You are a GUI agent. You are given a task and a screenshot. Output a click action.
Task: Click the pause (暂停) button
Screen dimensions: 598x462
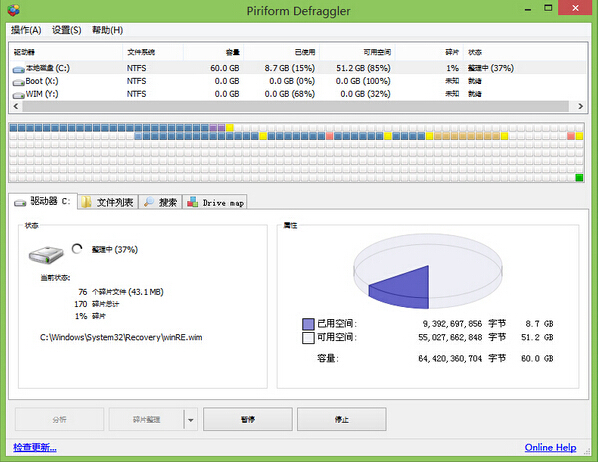coord(248,419)
